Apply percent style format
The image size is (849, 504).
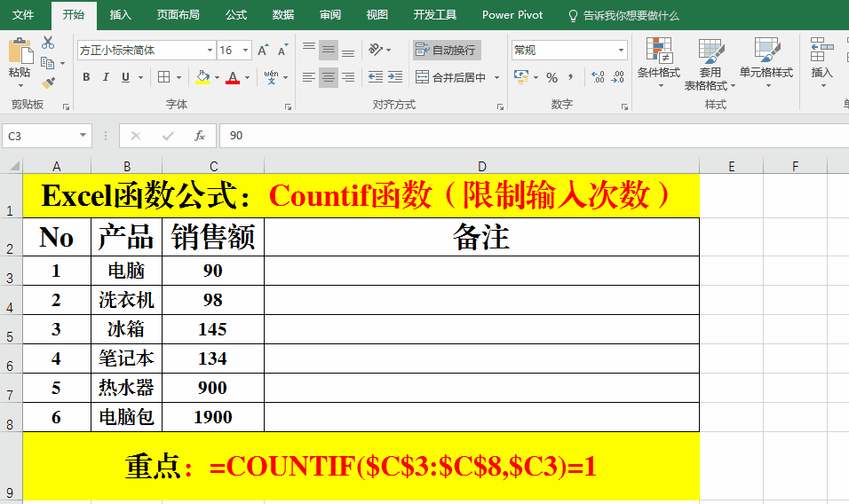[x=551, y=77]
